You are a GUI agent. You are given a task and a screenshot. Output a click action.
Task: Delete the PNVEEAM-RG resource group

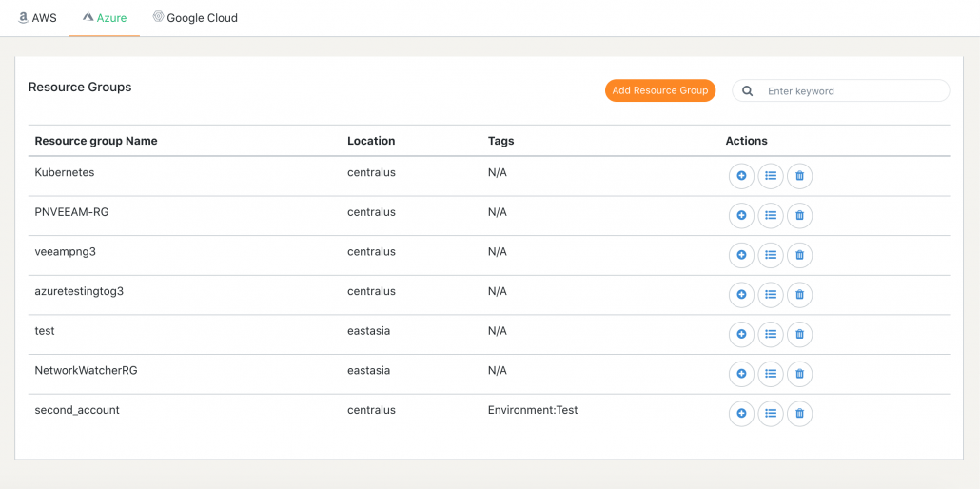click(799, 215)
